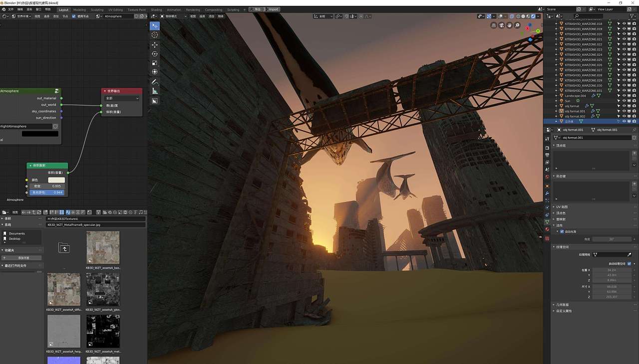Open the Object Data green triangle tab

point(547,221)
